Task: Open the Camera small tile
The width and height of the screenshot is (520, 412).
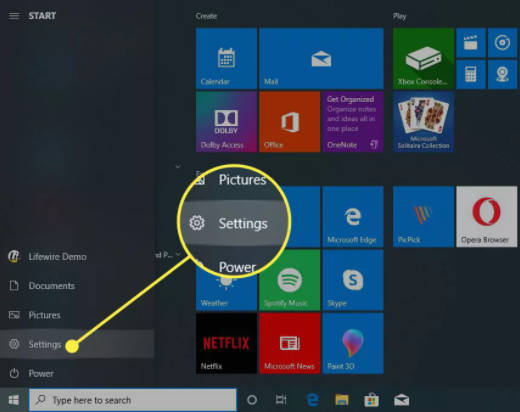Action: [502, 74]
